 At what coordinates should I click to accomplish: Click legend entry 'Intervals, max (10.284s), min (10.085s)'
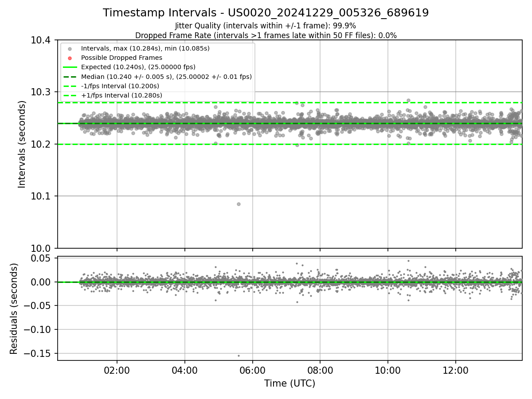[145, 48]
